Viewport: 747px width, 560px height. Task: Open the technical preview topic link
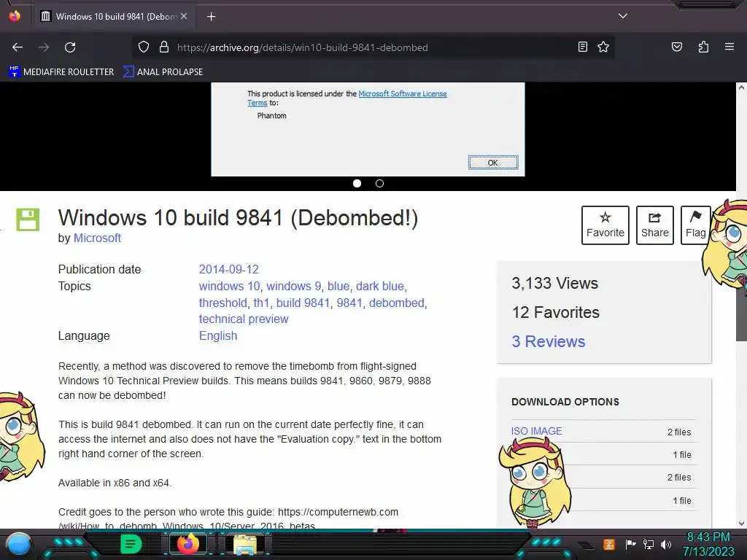tap(244, 319)
